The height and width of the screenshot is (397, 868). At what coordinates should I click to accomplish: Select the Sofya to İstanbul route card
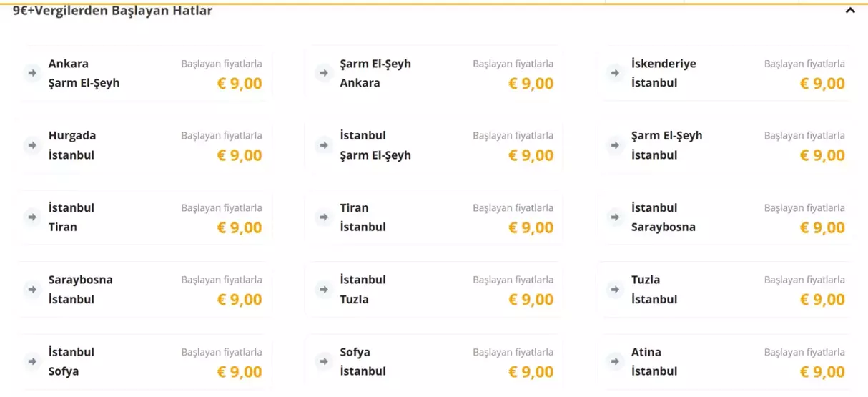(433, 361)
